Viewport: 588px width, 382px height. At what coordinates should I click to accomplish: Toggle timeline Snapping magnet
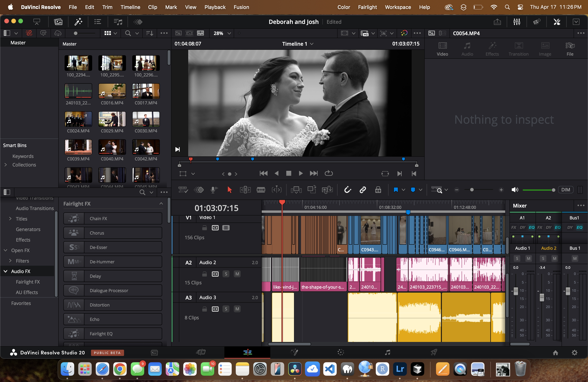(x=347, y=190)
